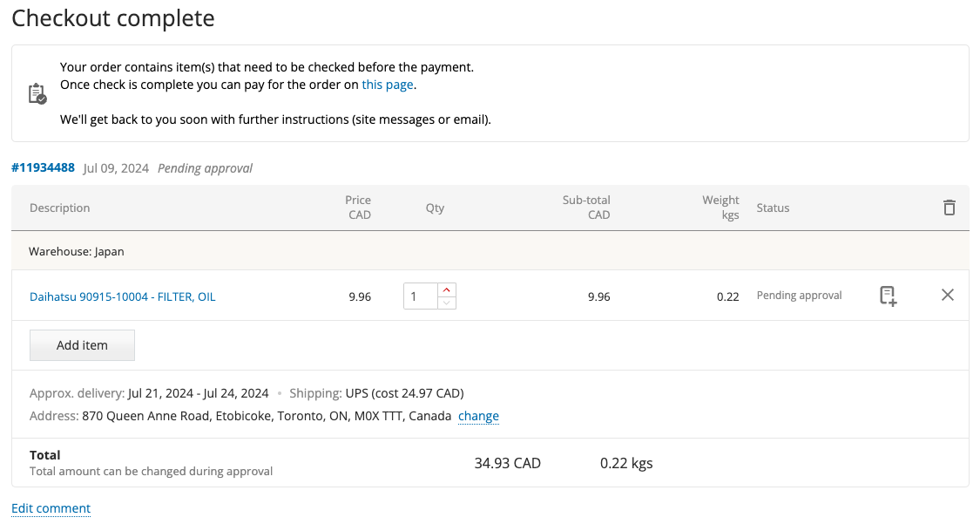The image size is (980, 531).
Task: Click the 34.93 CAD total amount
Action: pyautogui.click(x=507, y=463)
